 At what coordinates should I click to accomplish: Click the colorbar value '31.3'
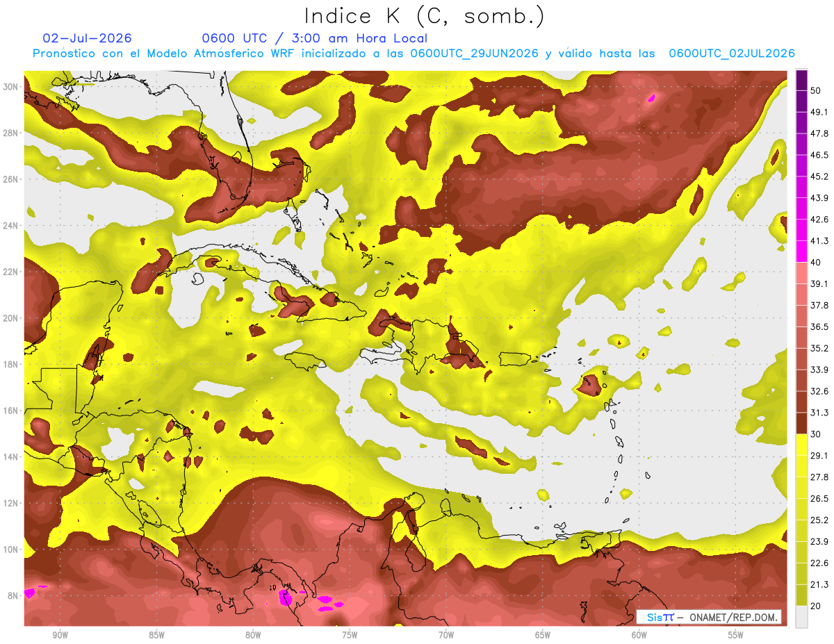click(x=819, y=413)
